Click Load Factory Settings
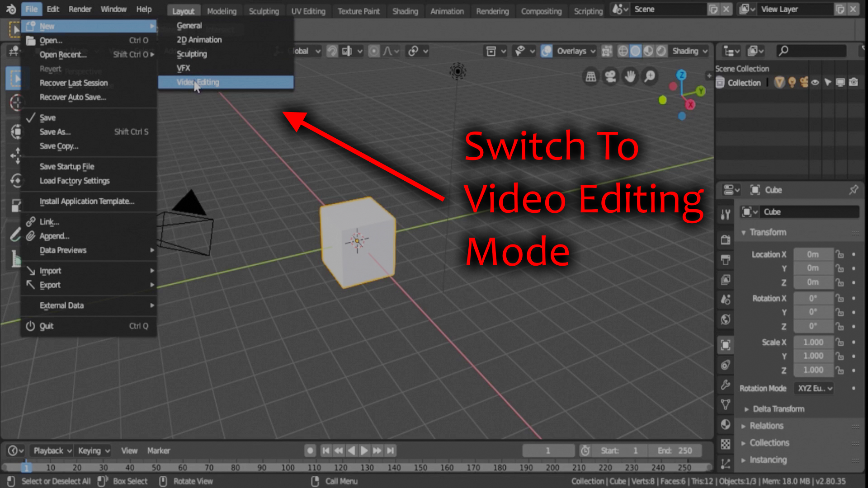The width and height of the screenshot is (868, 488). [75, 181]
